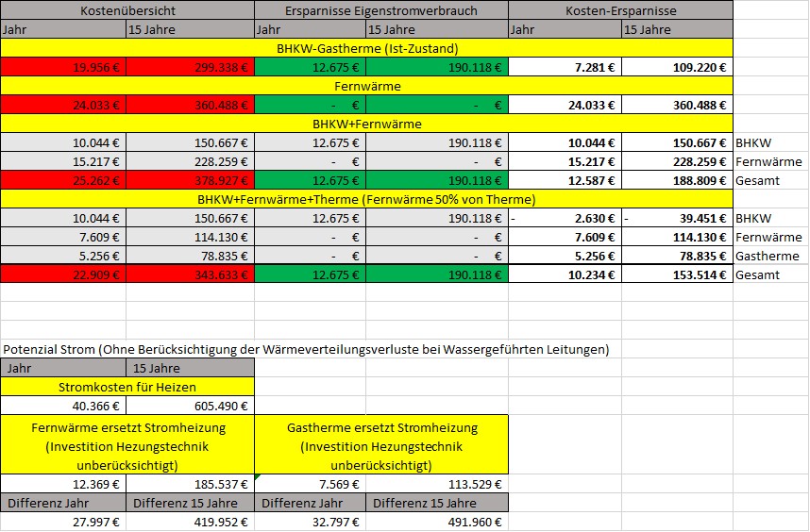Click the yellow BHKW-Gastherme (Ist-Zustand) row
The width and height of the screenshot is (810, 532).
(x=367, y=48)
